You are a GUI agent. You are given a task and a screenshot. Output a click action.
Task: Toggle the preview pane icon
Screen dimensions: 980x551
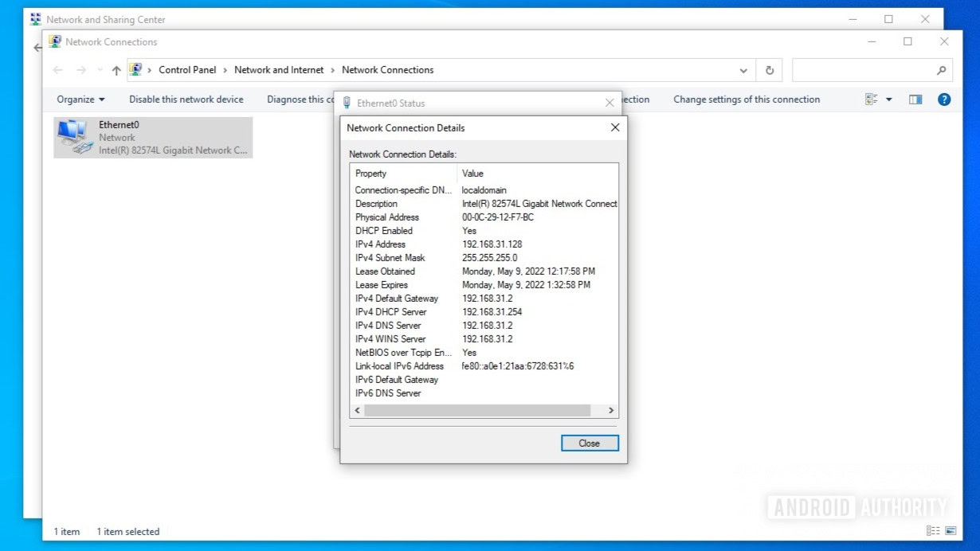[915, 100]
